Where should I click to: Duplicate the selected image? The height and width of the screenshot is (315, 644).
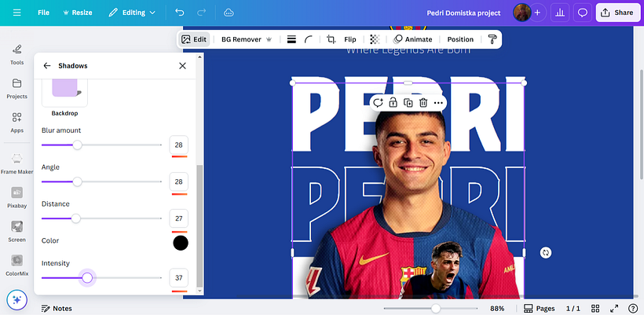coord(408,103)
